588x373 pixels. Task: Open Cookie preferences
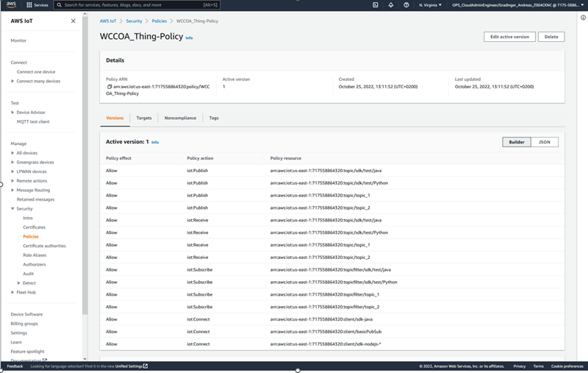click(x=567, y=366)
